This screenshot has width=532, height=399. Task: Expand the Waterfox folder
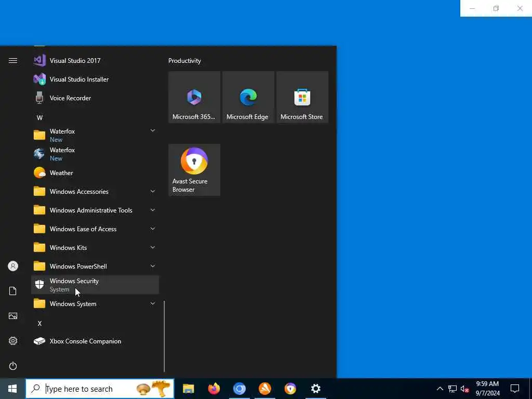coord(95,136)
